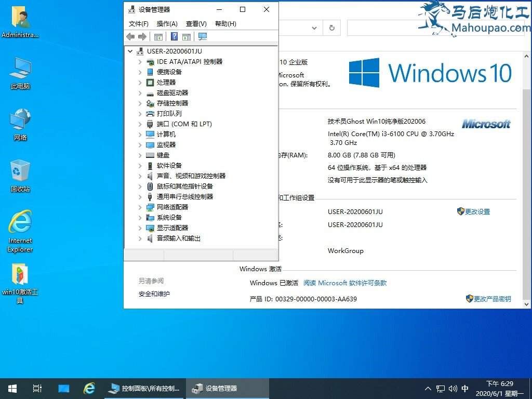Collapse the USER-20200601JU root node
The image size is (532, 399).
click(x=130, y=51)
